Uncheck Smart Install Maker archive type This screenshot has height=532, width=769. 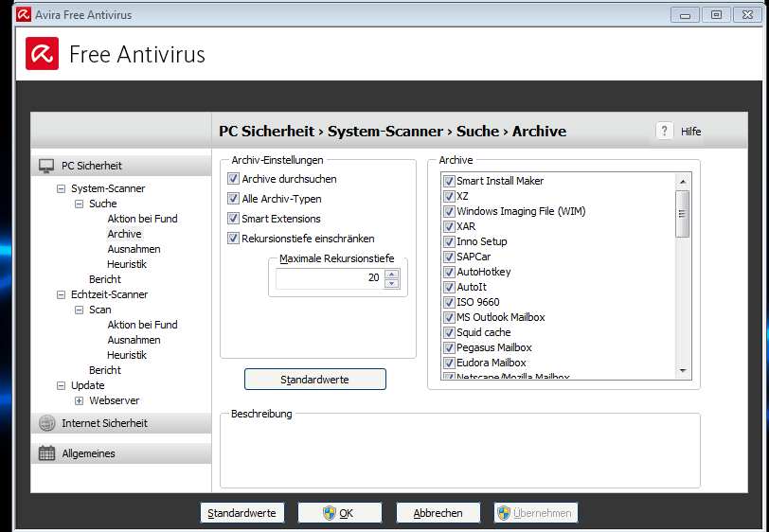pyautogui.click(x=449, y=181)
